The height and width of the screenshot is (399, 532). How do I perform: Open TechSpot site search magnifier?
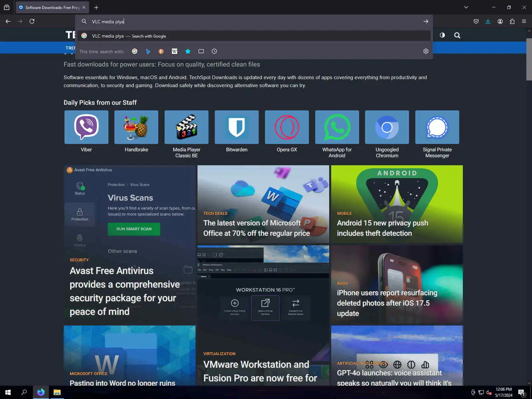click(x=457, y=35)
